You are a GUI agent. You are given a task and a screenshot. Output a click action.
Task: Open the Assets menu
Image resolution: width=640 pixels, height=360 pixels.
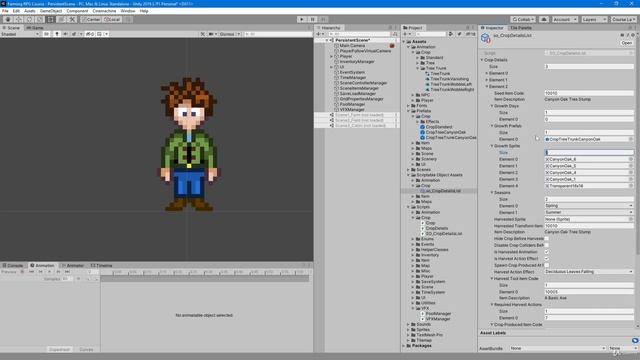[x=29, y=11]
